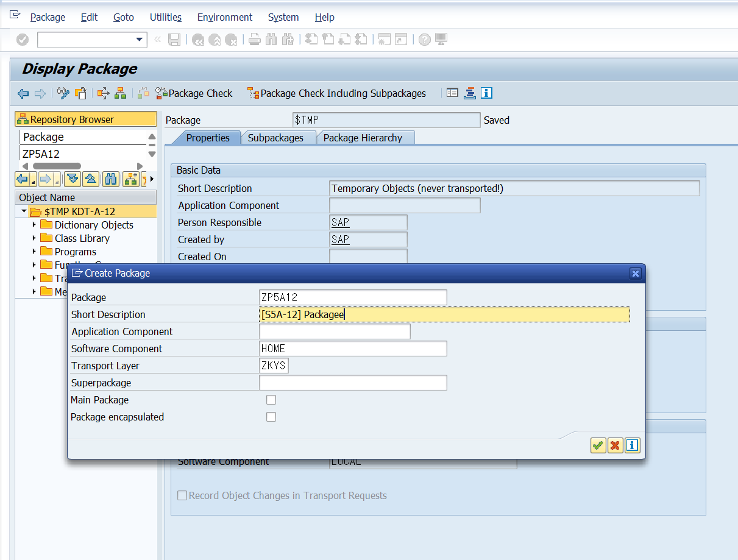
Task: Click the scroll down arrow beside ZP5A12
Action: (152, 154)
